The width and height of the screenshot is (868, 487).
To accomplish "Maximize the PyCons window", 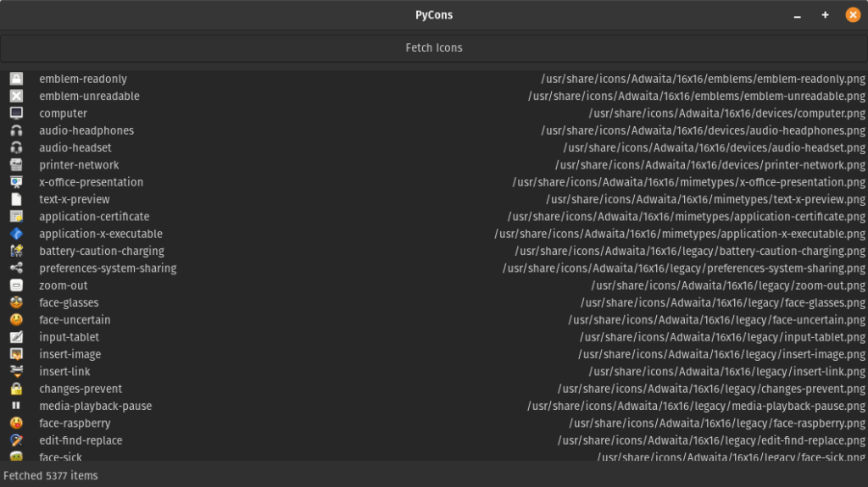I will click(x=825, y=15).
